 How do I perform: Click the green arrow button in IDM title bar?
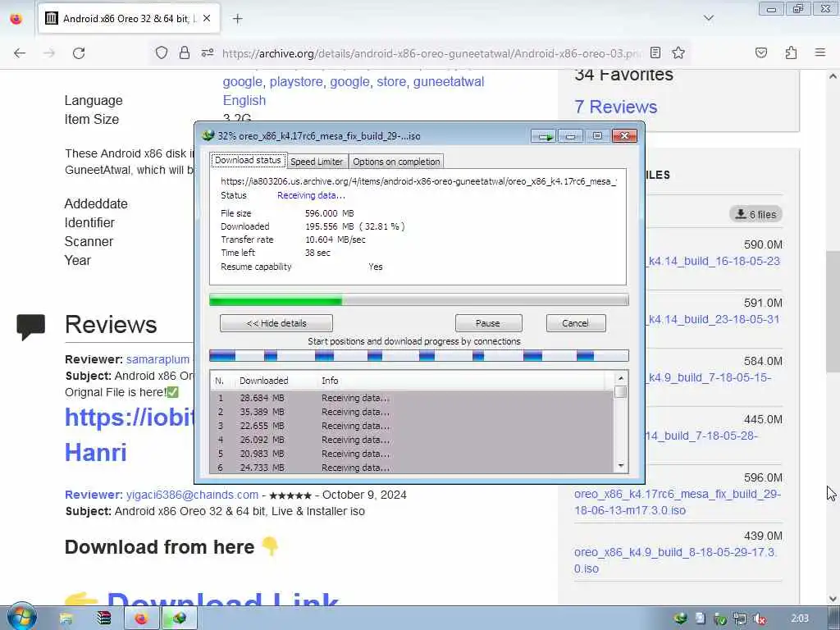(545, 136)
